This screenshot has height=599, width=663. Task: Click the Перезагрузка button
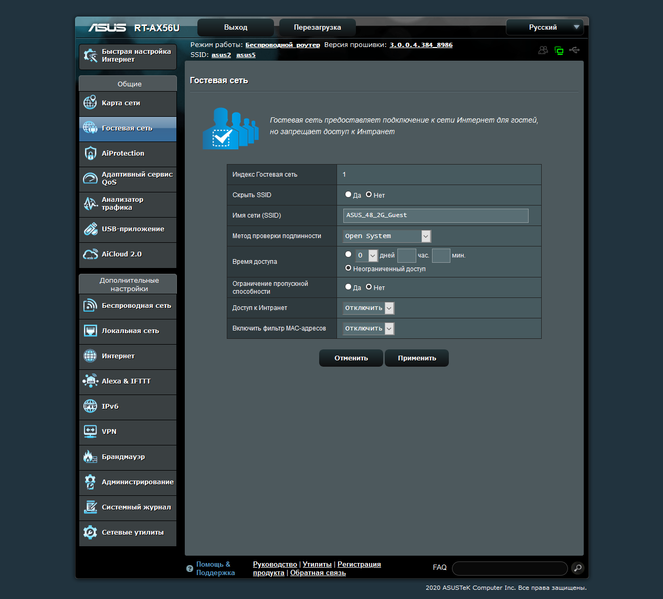[317, 27]
